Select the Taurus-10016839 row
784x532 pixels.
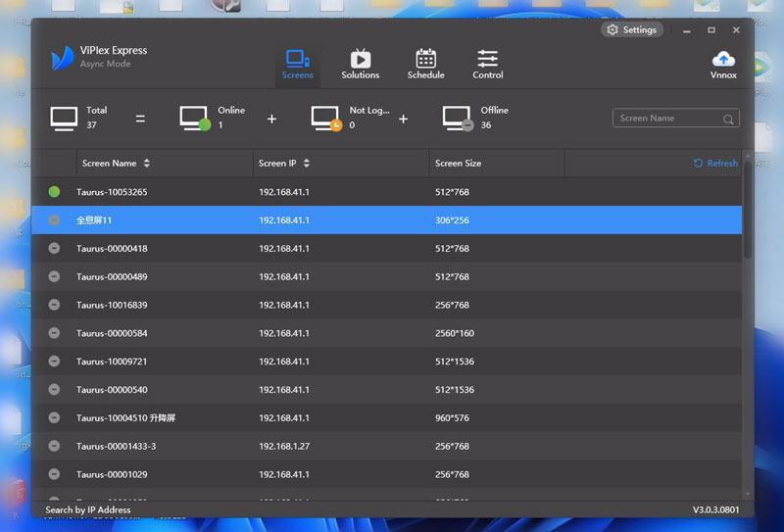(x=386, y=305)
